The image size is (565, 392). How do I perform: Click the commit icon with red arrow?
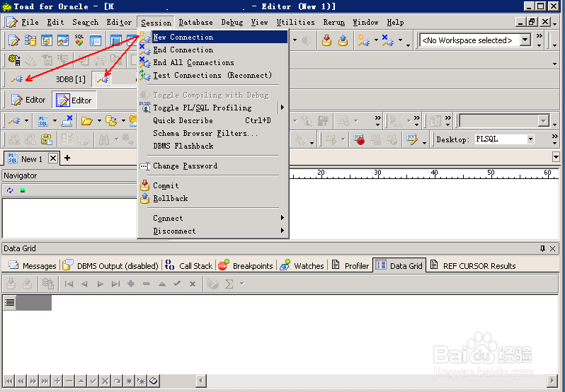pyautogui.click(x=327, y=40)
